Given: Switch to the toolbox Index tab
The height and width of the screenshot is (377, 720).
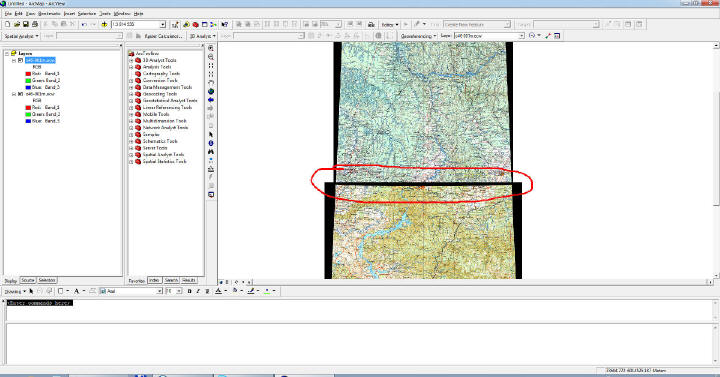Looking at the screenshot, I should pos(154,280).
